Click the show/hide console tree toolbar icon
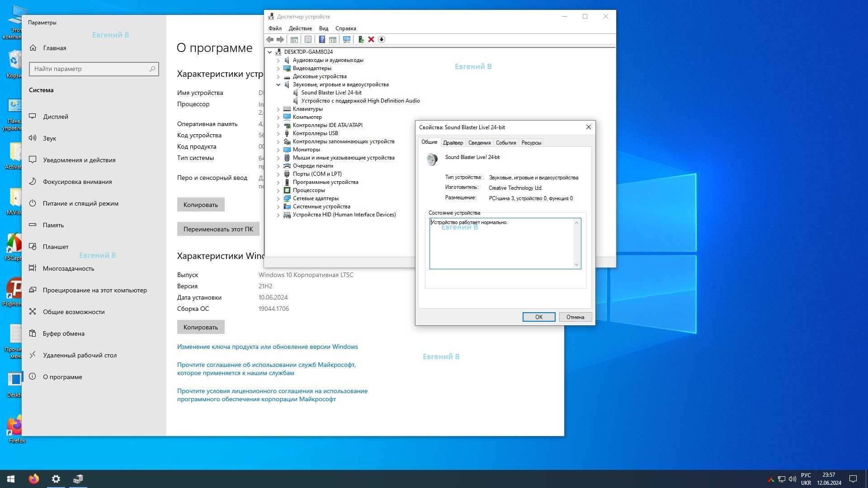The width and height of the screenshot is (868, 488). pyautogui.click(x=294, y=40)
